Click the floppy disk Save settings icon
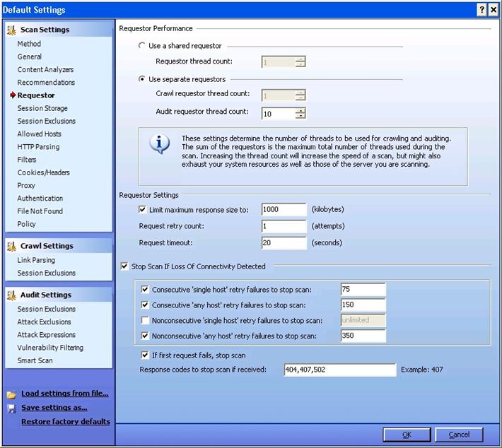This screenshot has width=502, height=448. point(11,408)
